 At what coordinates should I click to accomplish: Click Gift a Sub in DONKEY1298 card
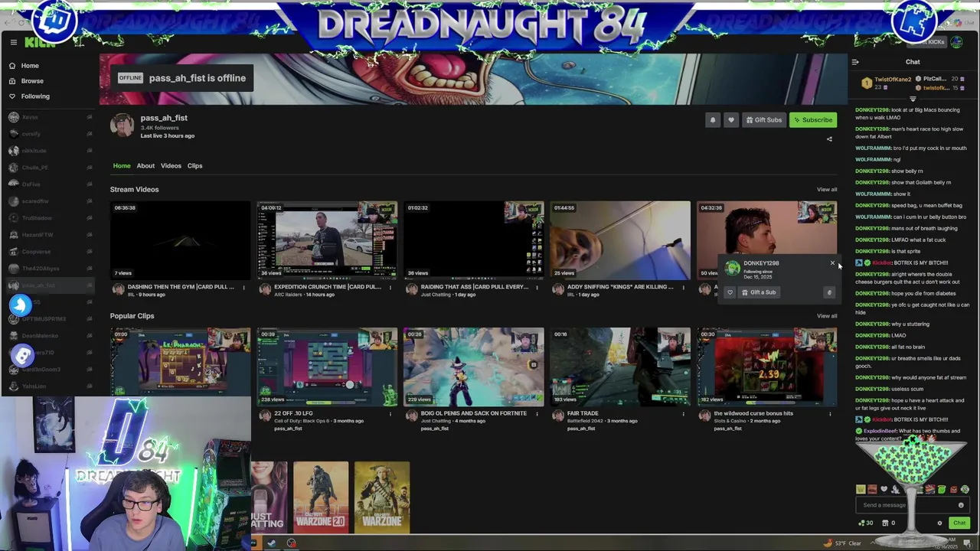pyautogui.click(x=759, y=292)
